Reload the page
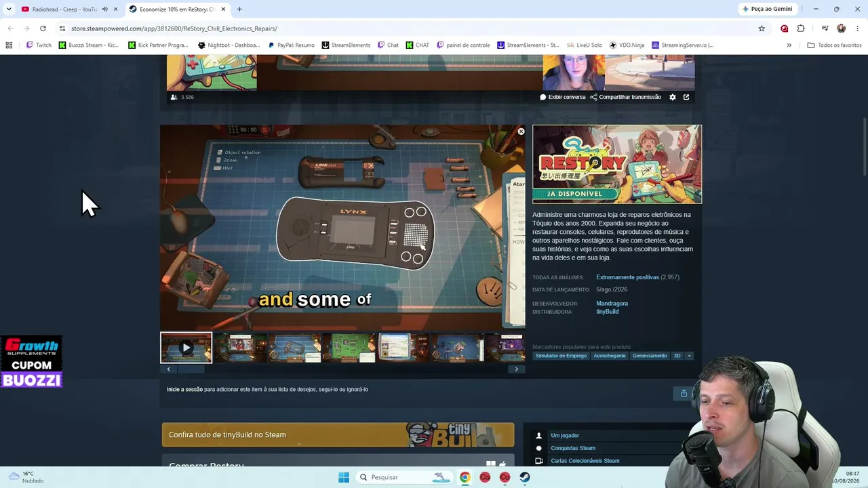 (43, 28)
